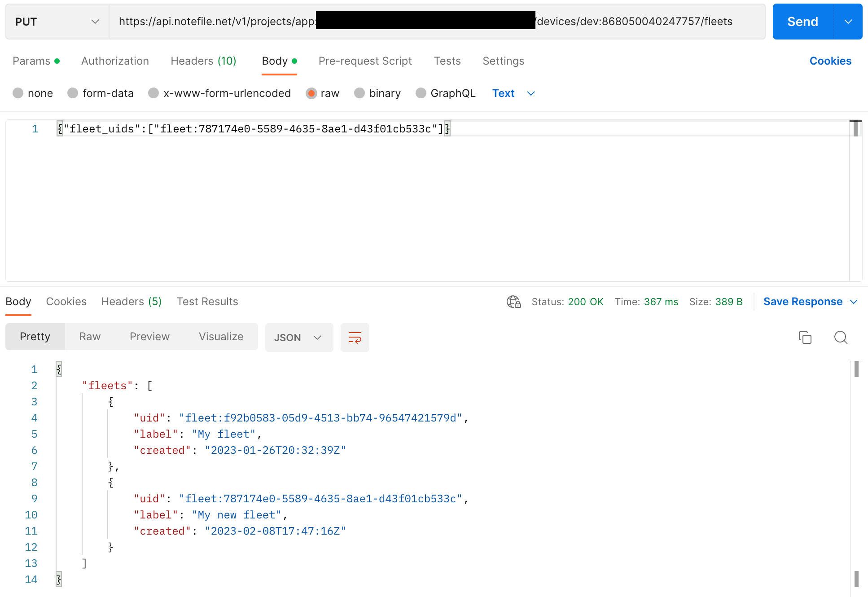Click response line number 8
The width and height of the screenshot is (868, 597).
pos(34,483)
